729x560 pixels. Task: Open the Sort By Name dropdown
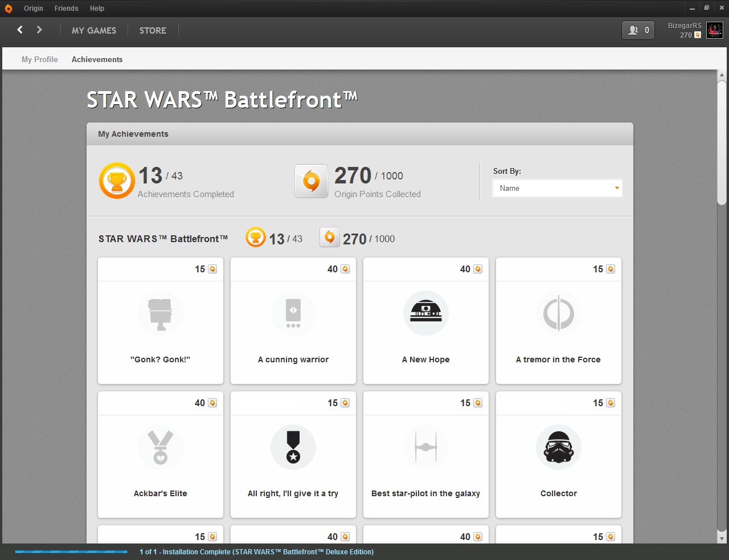pos(556,188)
